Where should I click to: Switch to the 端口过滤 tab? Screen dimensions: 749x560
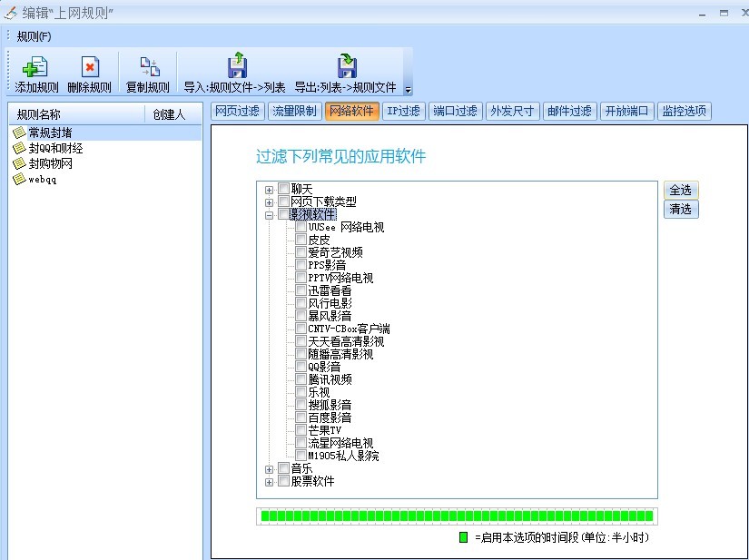[x=456, y=112]
